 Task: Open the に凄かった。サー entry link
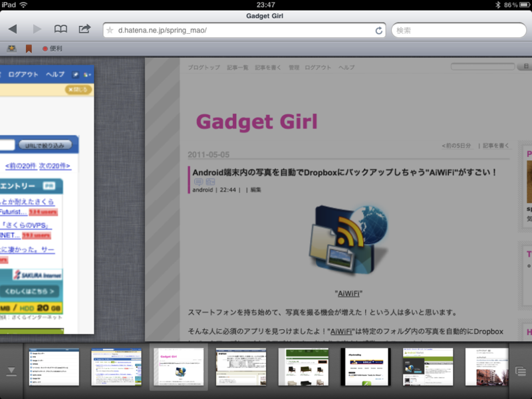click(x=27, y=249)
